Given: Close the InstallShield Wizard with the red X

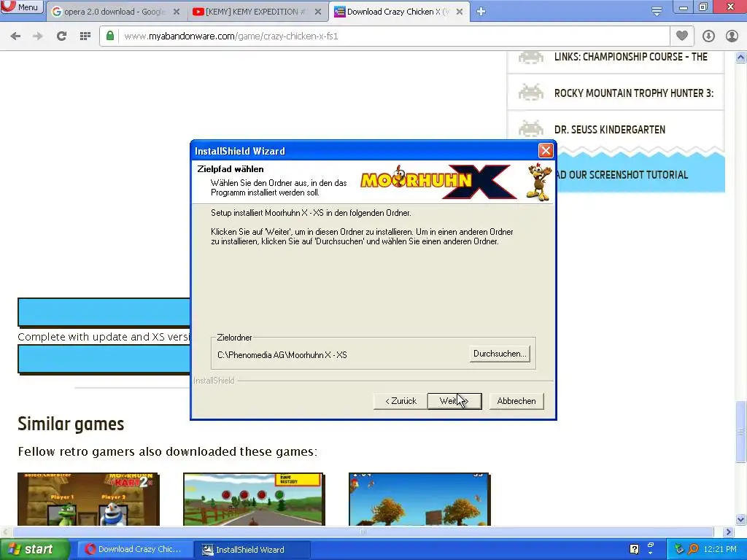Looking at the screenshot, I should pyautogui.click(x=546, y=151).
